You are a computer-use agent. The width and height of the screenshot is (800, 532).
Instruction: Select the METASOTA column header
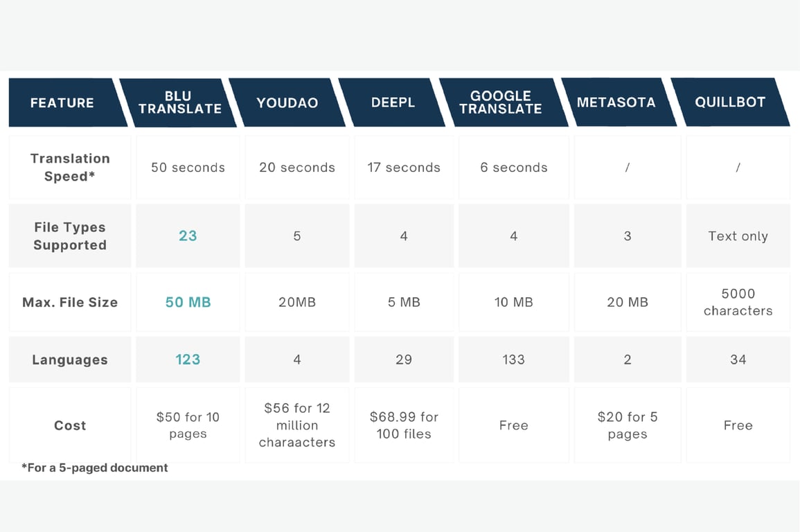[616, 103]
